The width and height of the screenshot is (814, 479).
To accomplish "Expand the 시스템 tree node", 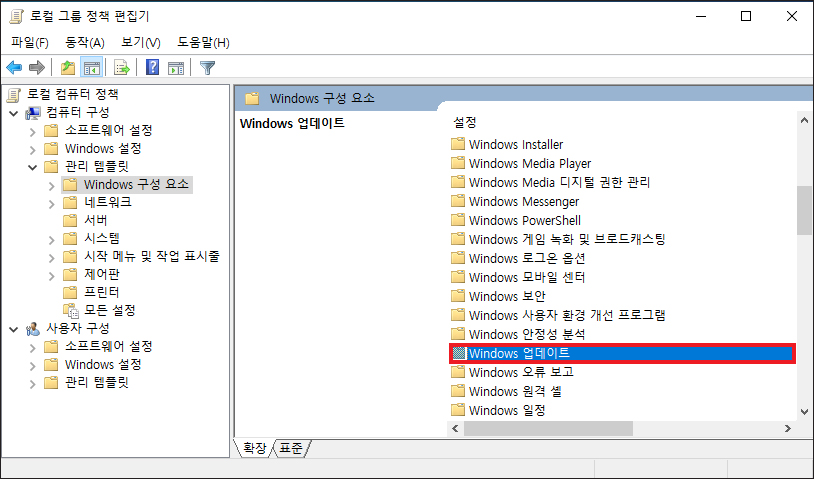I will 51,239.
